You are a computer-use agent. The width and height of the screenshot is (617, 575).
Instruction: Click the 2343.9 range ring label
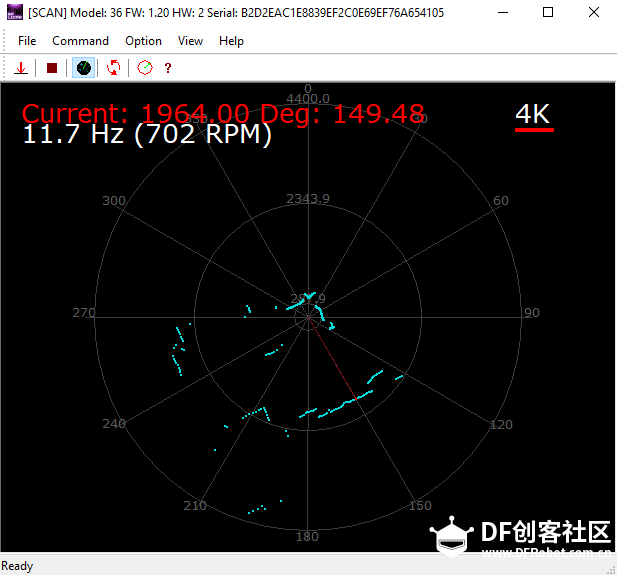[308, 199]
